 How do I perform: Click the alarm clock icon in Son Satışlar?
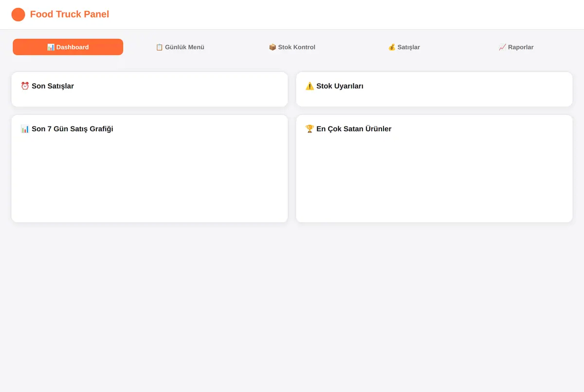pyautogui.click(x=25, y=86)
